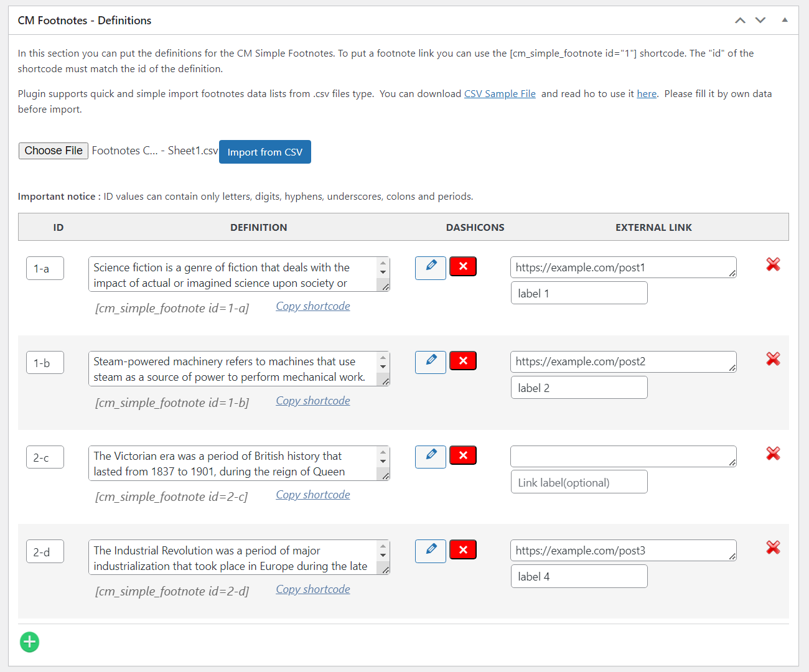The height and width of the screenshot is (672, 809).
Task: Copy shortcode for footnote 1-a
Action: 313,306
